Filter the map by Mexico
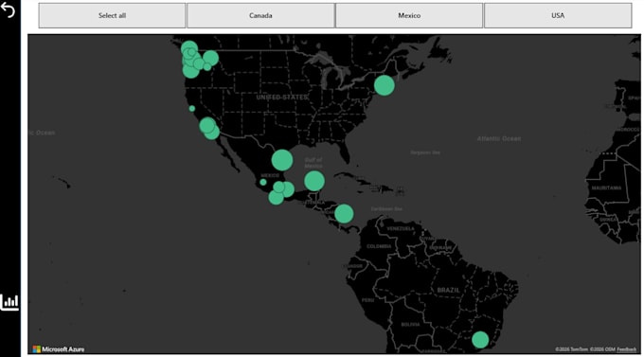Viewport: 644px width, 357px height. tap(409, 15)
